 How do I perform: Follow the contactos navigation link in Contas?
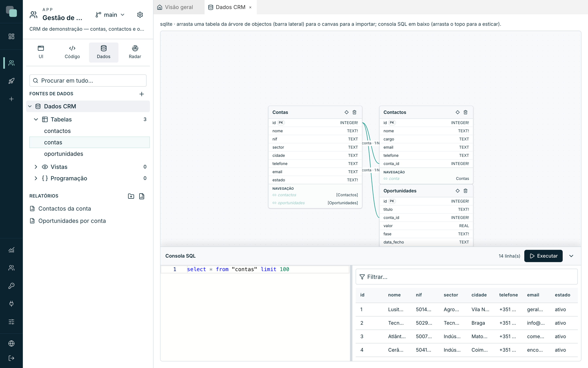[x=287, y=195]
